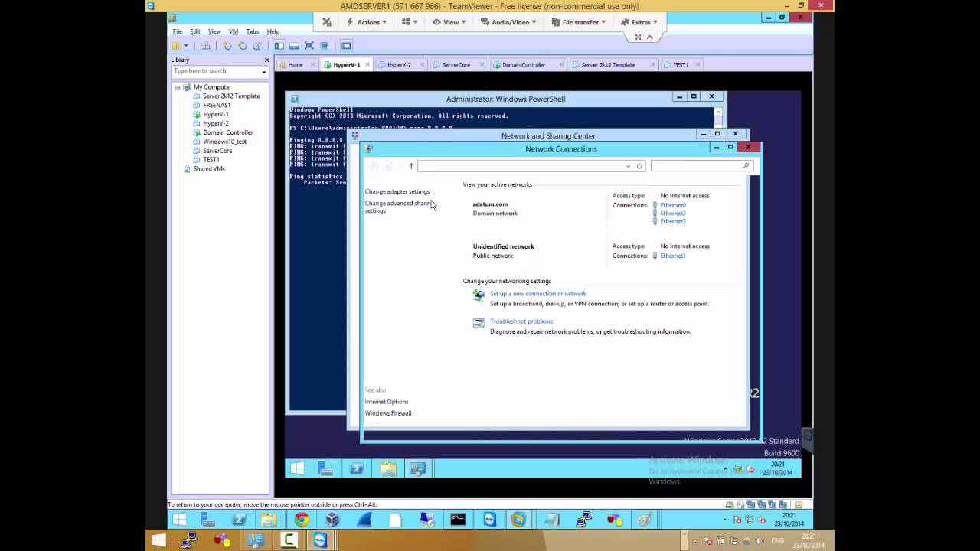The width and height of the screenshot is (980, 551).
Task: Open the VMware Help menu
Action: pos(273,31)
